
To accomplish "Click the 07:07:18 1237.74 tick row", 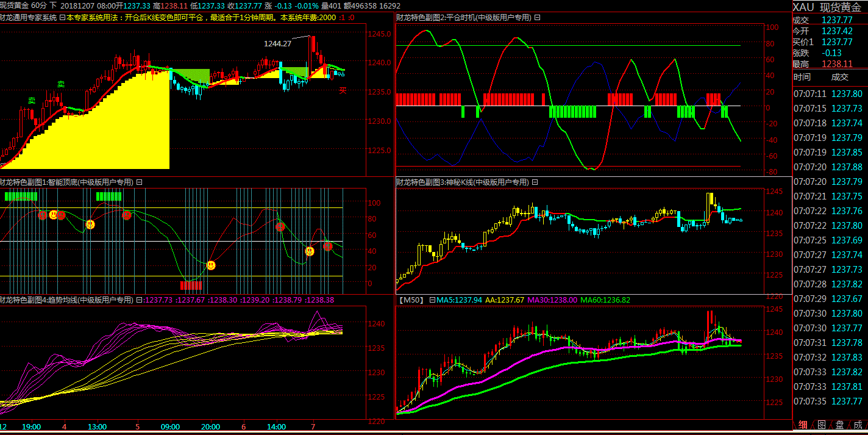I will pos(830,123).
